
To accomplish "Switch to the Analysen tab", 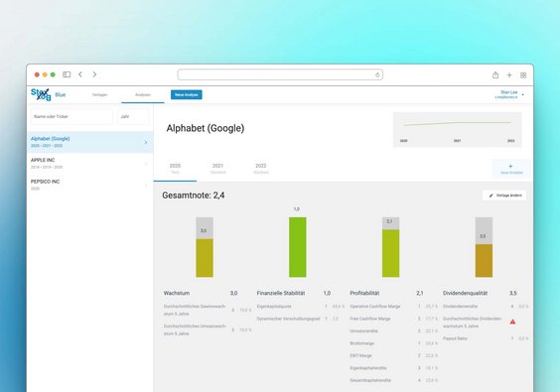I will [143, 94].
